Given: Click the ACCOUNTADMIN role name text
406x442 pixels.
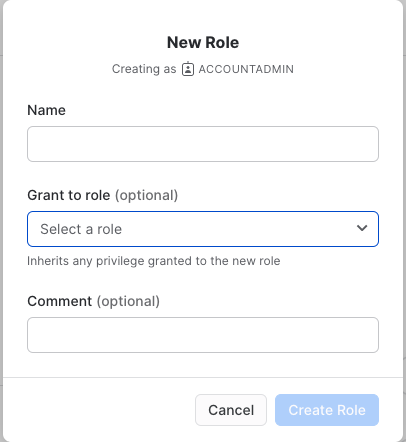Looking at the screenshot, I should pyautogui.click(x=246, y=69).
